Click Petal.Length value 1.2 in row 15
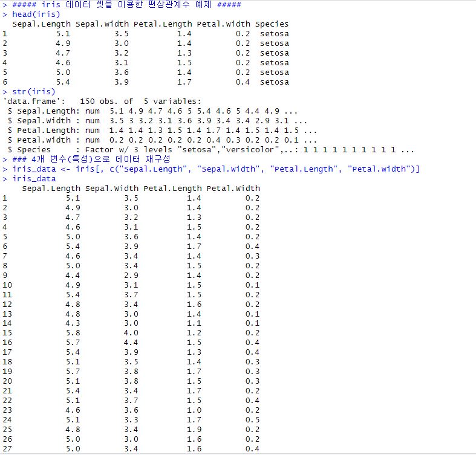 pos(194,333)
